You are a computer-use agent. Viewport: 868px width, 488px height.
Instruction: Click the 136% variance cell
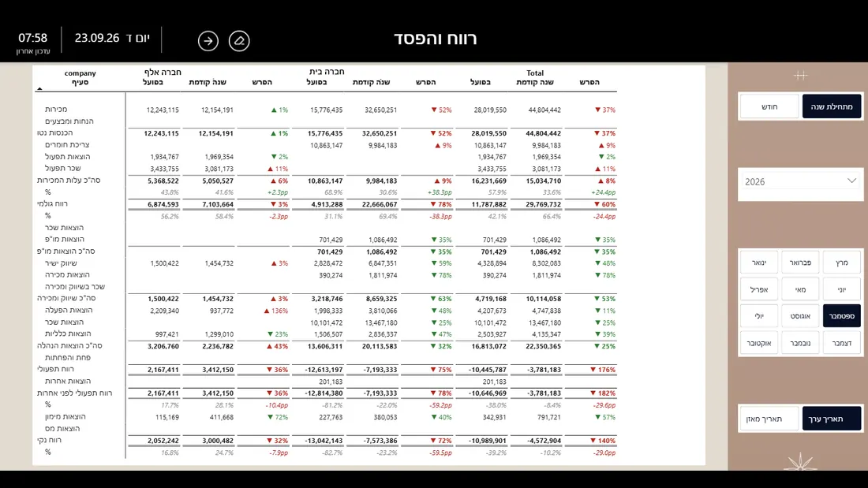pos(275,311)
